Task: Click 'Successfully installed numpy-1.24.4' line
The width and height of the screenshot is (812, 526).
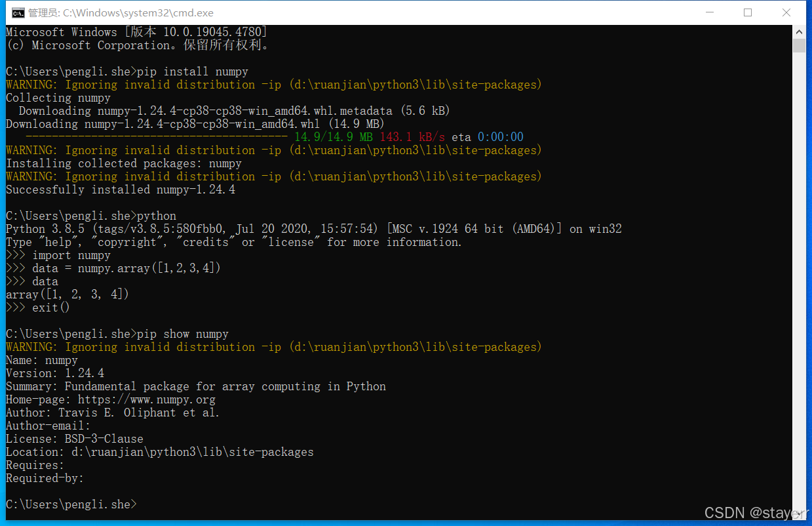Action: point(121,190)
